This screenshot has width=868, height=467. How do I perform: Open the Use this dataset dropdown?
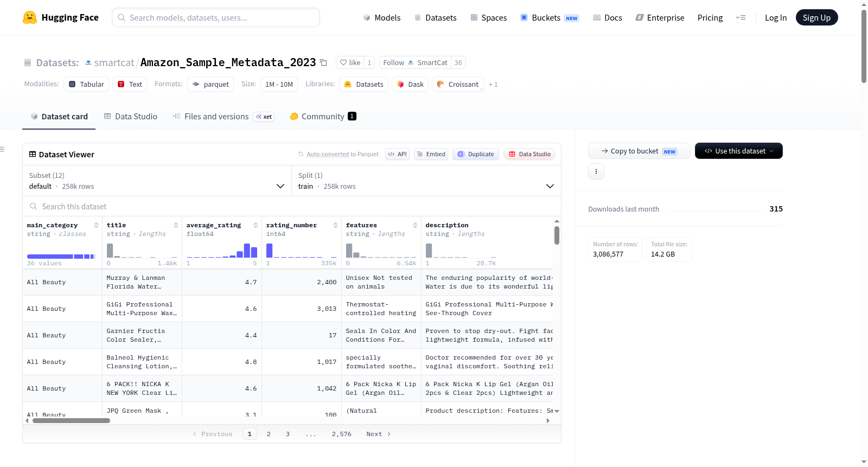point(738,151)
